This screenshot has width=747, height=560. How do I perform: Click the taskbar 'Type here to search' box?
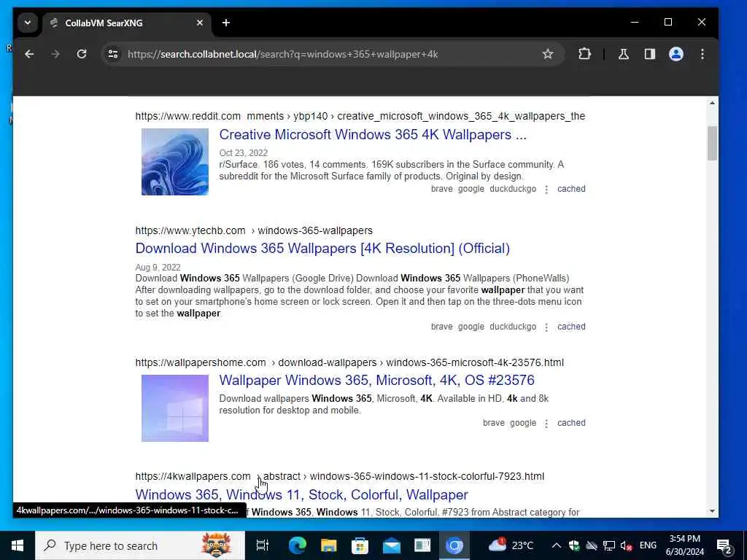tap(140, 545)
